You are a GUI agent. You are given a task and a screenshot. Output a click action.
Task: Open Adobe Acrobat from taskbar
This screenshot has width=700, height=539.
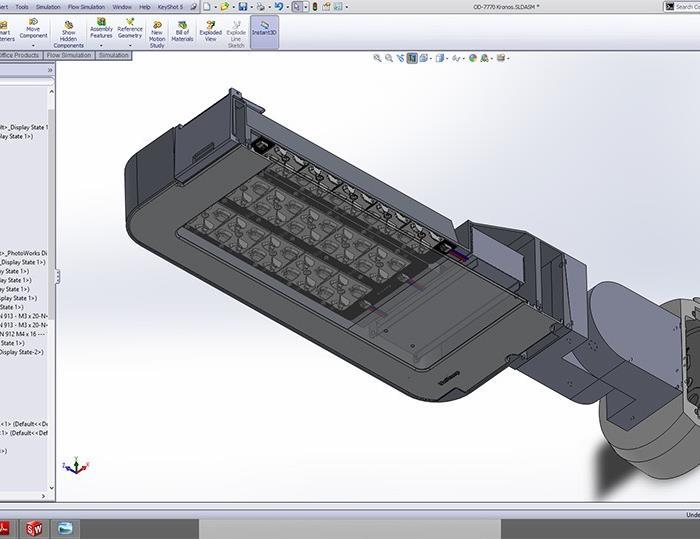pyautogui.click(x=4, y=529)
